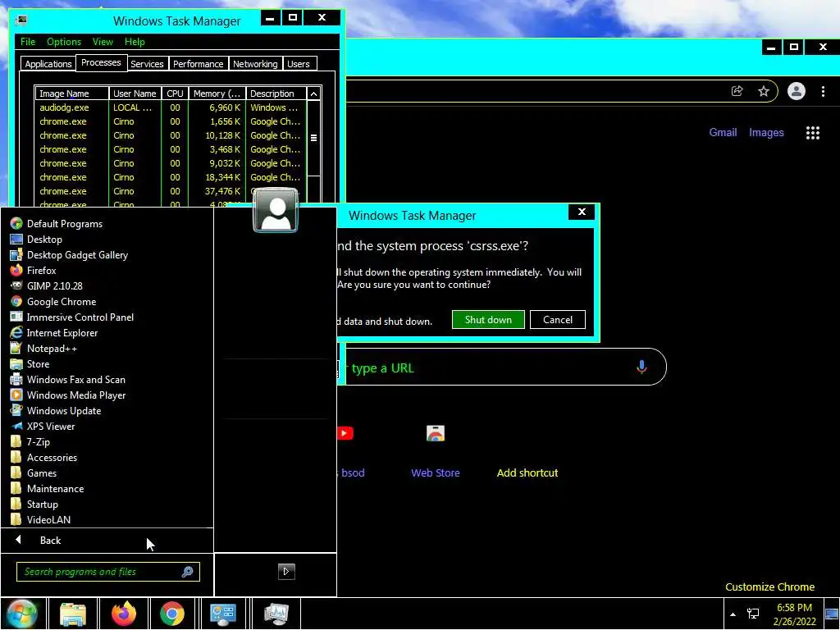This screenshot has height=630, width=840.
Task: Switch to the Performance tab
Action: (x=199, y=64)
